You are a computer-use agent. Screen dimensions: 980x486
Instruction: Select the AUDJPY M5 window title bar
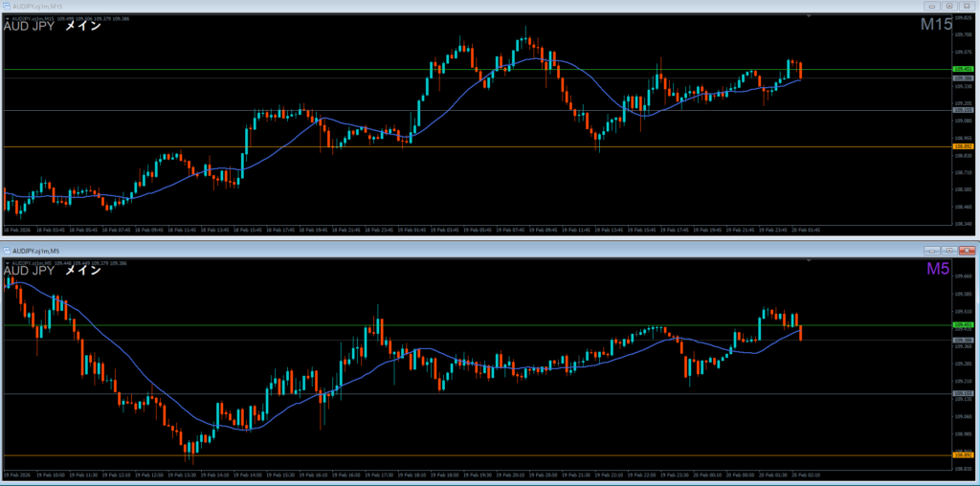coord(383,250)
